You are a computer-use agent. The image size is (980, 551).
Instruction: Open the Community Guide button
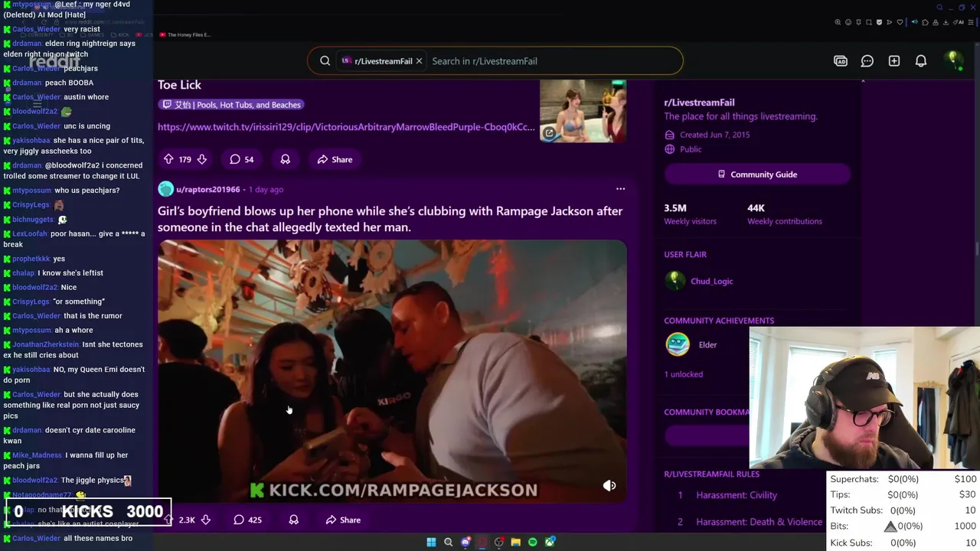click(757, 174)
